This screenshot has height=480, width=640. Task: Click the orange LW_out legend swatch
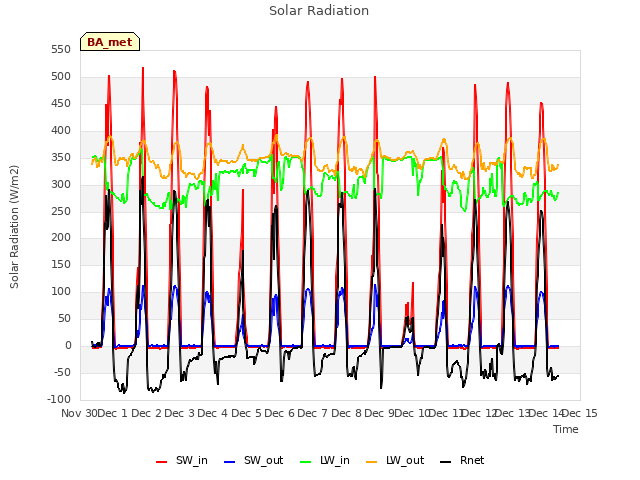click(x=371, y=462)
